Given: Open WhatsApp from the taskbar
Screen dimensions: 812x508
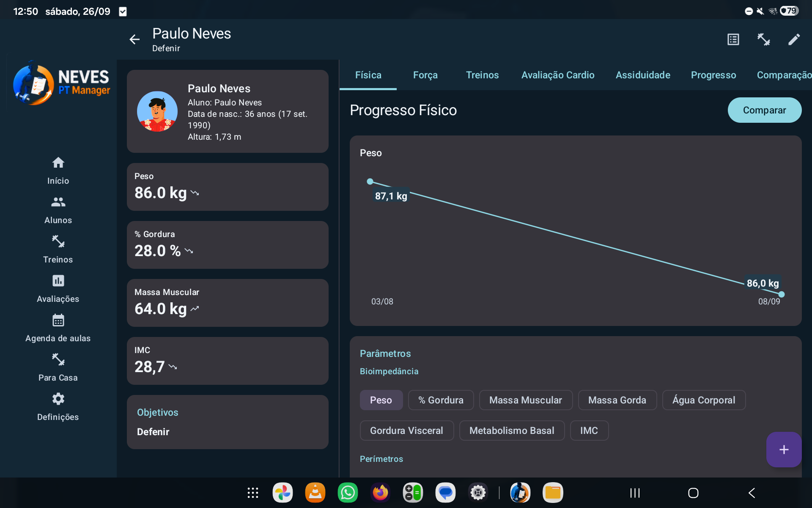Looking at the screenshot, I should click(x=348, y=493).
